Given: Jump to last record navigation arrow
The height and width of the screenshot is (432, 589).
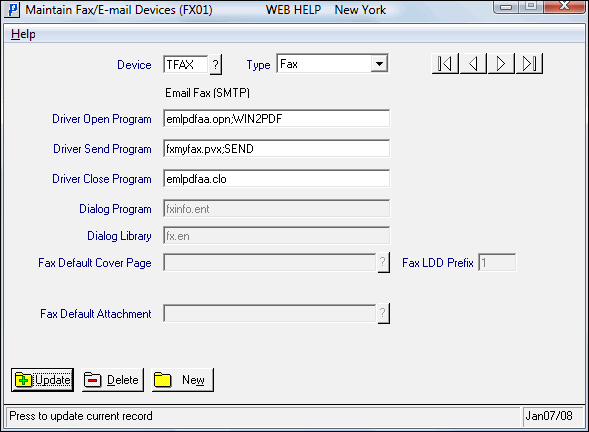Looking at the screenshot, I should click(530, 63).
